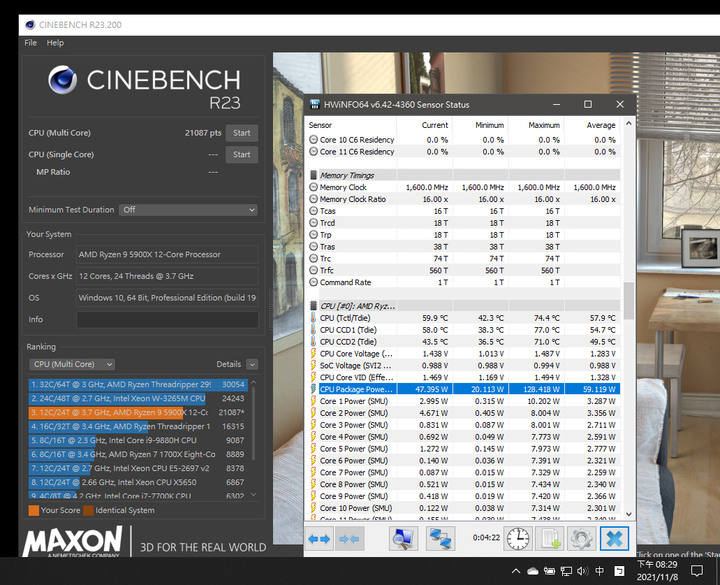
Task: Click the shrink sensor columns arrows icon
Action: 350,539
